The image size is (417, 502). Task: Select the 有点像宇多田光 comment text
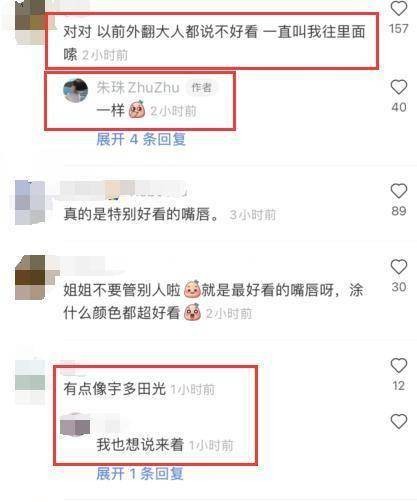(x=115, y=389)
